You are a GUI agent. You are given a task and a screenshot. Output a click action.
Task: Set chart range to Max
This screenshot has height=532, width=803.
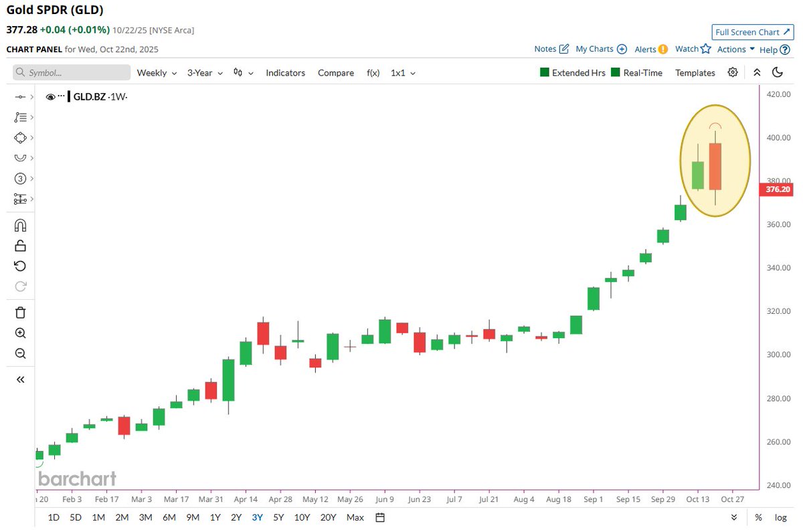355,517
